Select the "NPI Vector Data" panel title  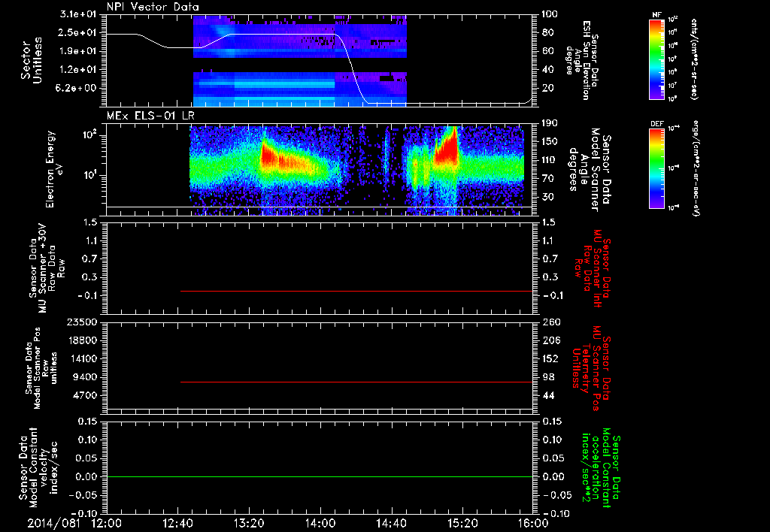coord(153,7)
